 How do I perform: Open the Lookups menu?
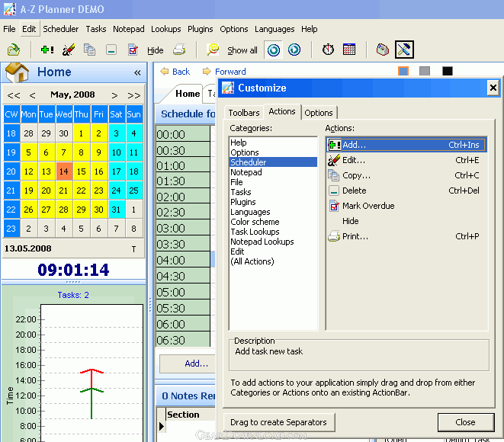pyautogui.click(x=166, y=29)
